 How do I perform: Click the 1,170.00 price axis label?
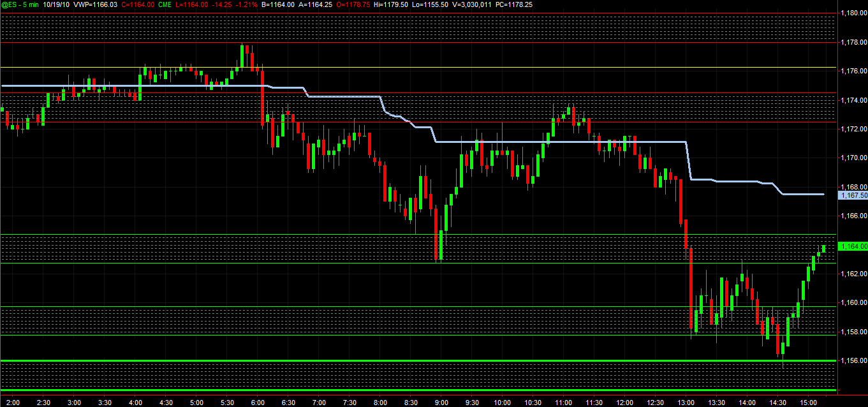coord(853,158)
